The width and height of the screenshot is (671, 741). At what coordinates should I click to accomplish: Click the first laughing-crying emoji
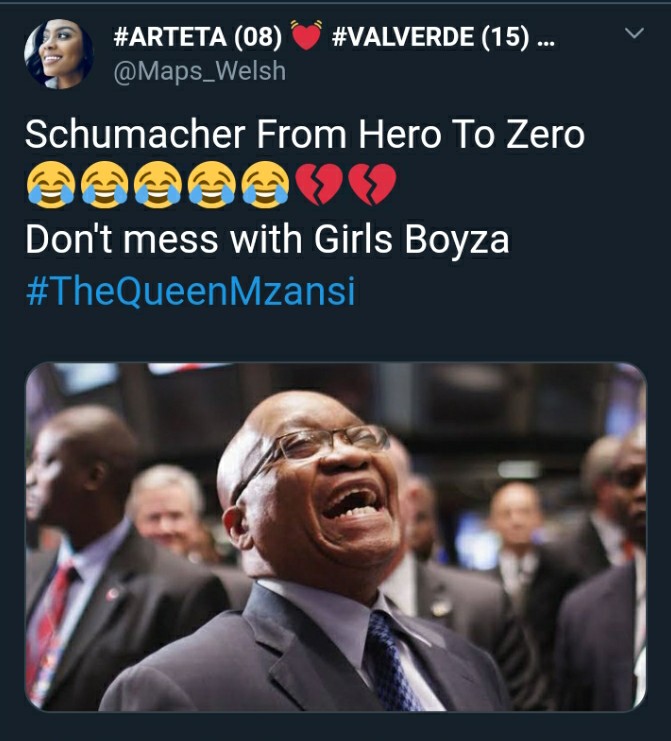[51, 185]
